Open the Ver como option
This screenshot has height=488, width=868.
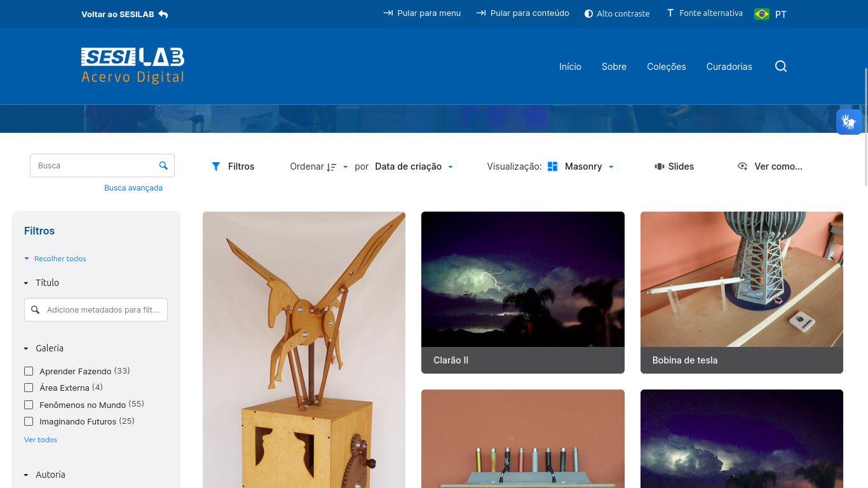(x=770, y=166)
